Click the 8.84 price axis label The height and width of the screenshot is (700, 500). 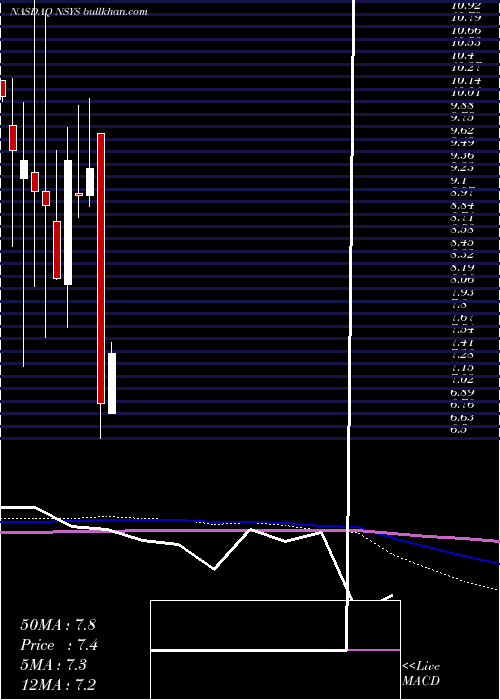pos(463,206)
